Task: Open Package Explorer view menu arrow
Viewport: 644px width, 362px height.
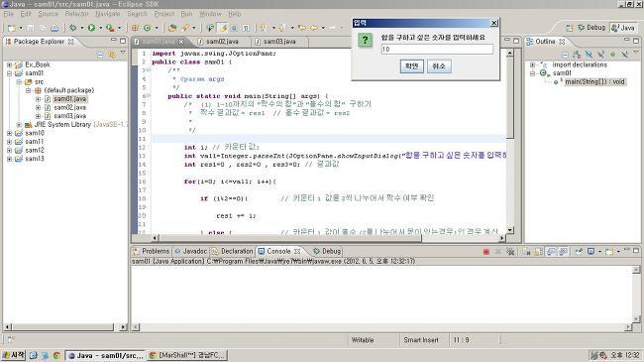Action: click(123, 53)
